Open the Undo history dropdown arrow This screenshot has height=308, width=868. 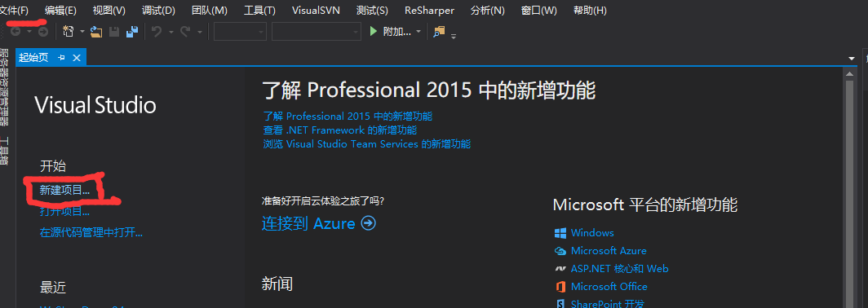[x=170, y=32]
